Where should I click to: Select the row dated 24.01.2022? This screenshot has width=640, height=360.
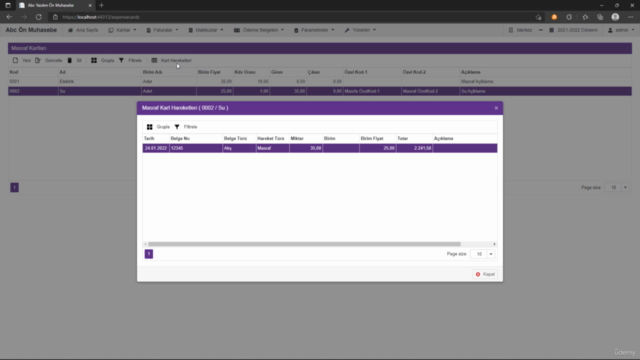pyautogui.click(x=320, y=148)
